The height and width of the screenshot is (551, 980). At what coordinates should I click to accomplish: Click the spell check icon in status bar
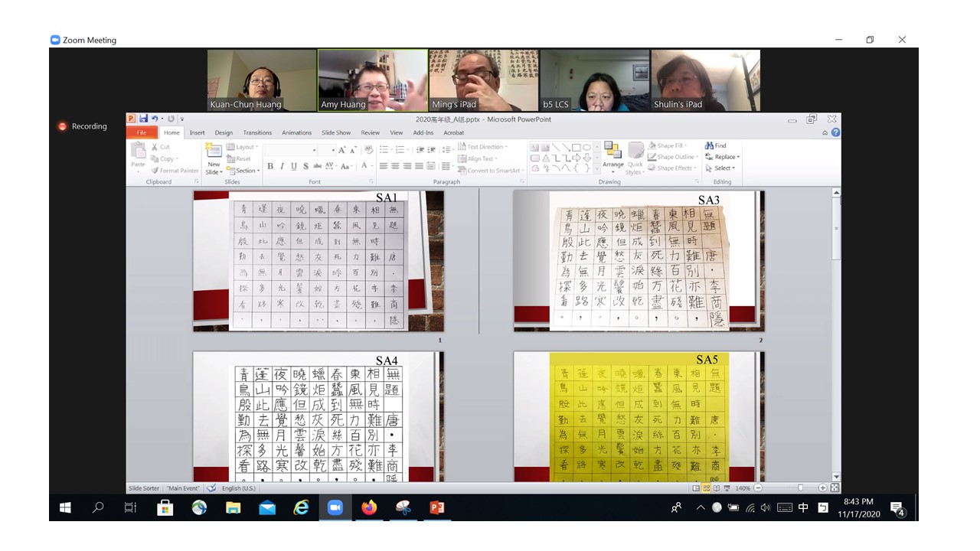coord(211,488)
